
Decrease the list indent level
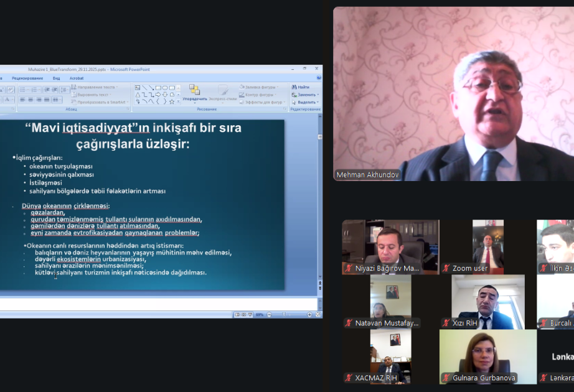(47, 90)
